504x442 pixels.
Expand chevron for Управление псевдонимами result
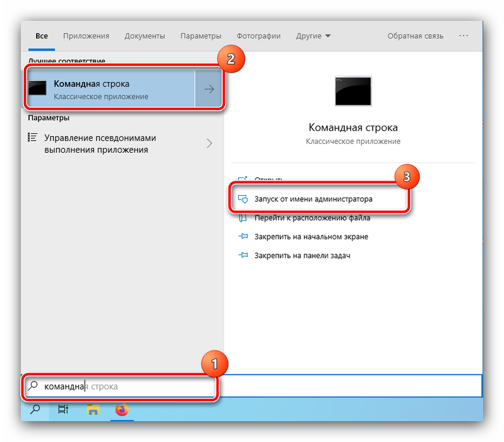[x=209, y=143]
